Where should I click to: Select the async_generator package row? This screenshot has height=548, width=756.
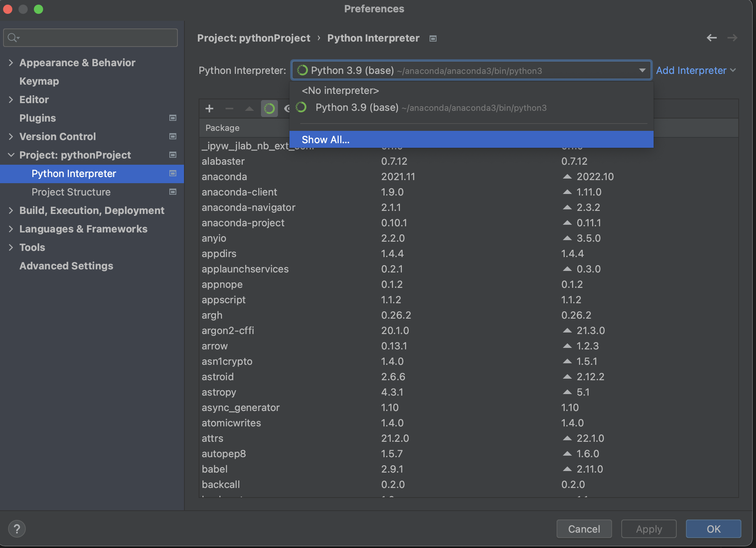point(468,407)
